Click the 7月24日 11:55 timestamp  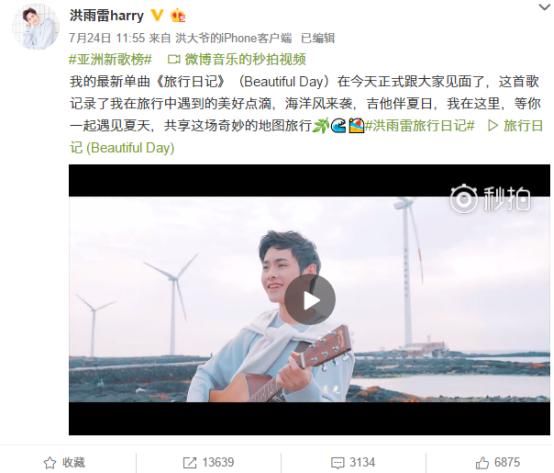pos(107,38)
